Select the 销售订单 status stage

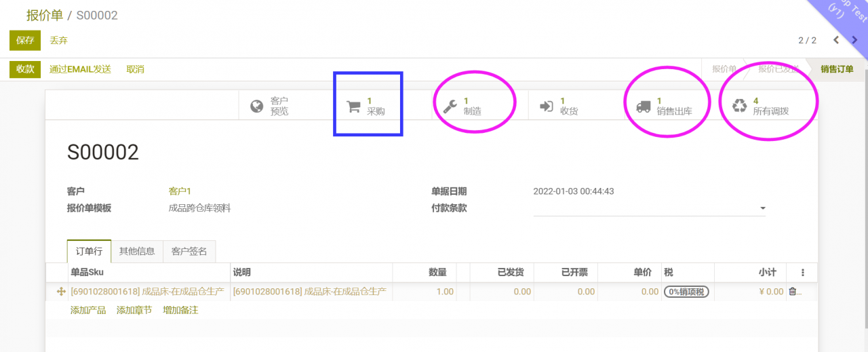coord(837,69)
